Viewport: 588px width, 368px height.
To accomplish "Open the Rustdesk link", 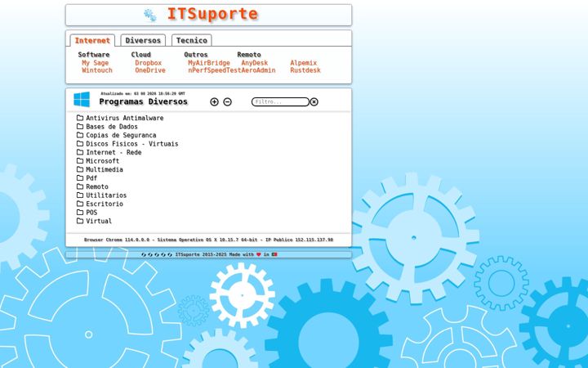I will point(305,70).
